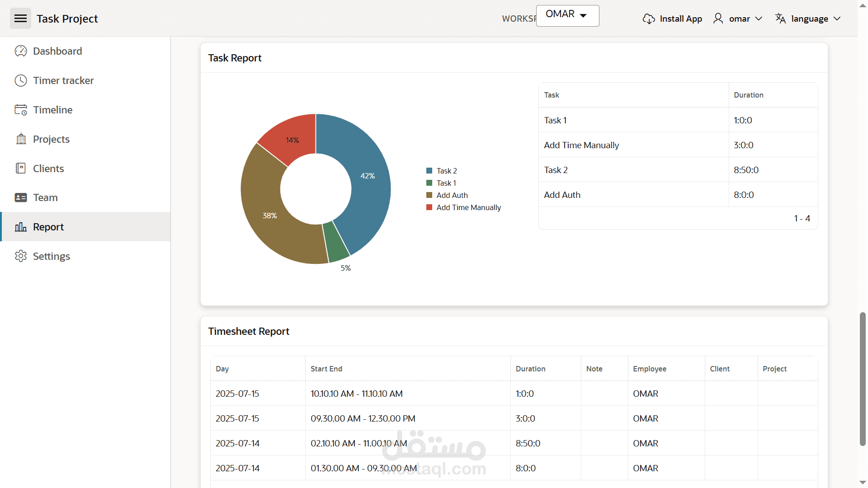Click 10.10.10 AM - 11.10.10 AM entry
This screenshot has width=868, height=488.
coord(356,394)
